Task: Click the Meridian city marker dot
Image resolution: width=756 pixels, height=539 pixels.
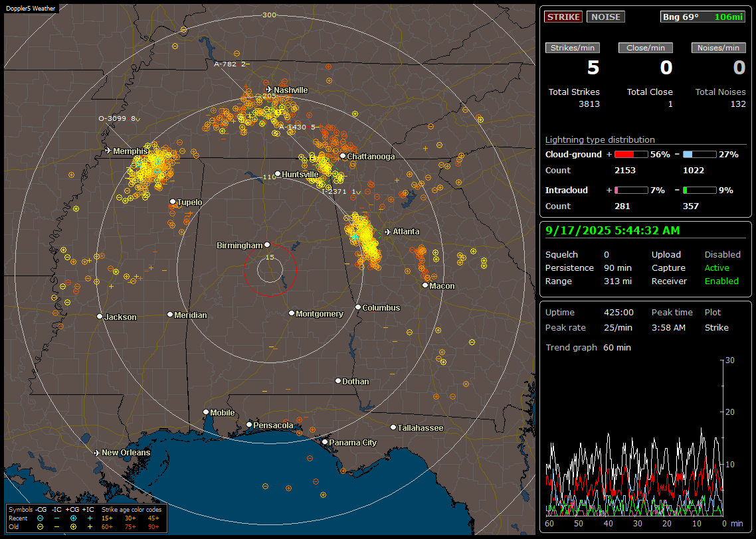Action: click(169, 315)
